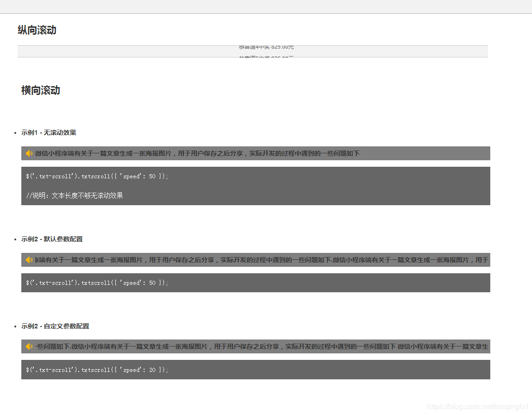Click the speed 20 code line
Viewport: 532px width, 415px height.
tap(97, 370)
